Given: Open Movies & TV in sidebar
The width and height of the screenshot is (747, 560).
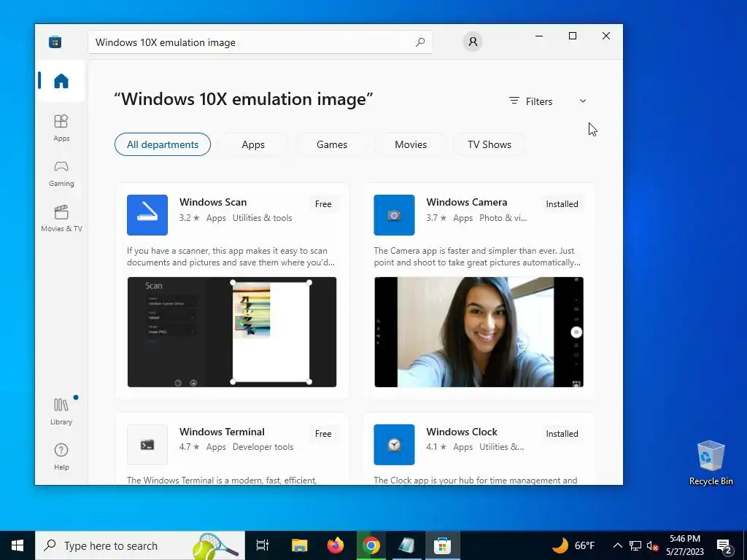Looking at the screenshot, I should [x=61, y=219].
